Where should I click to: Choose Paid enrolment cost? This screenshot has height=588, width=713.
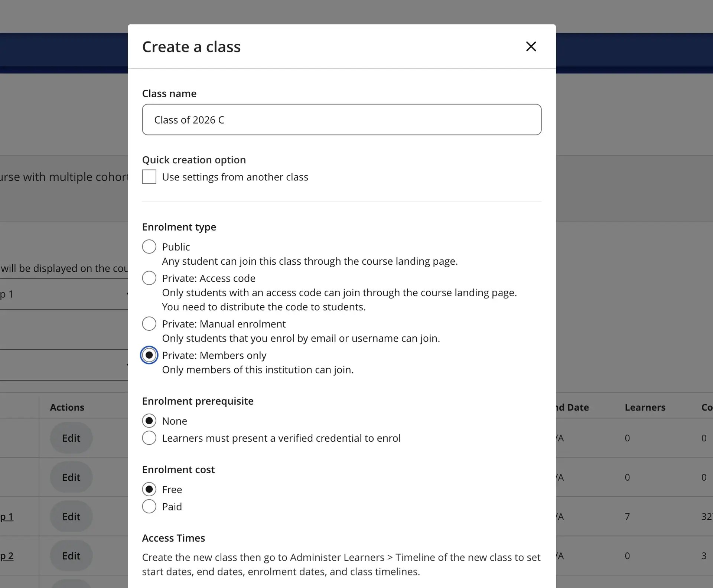(149, 507)
